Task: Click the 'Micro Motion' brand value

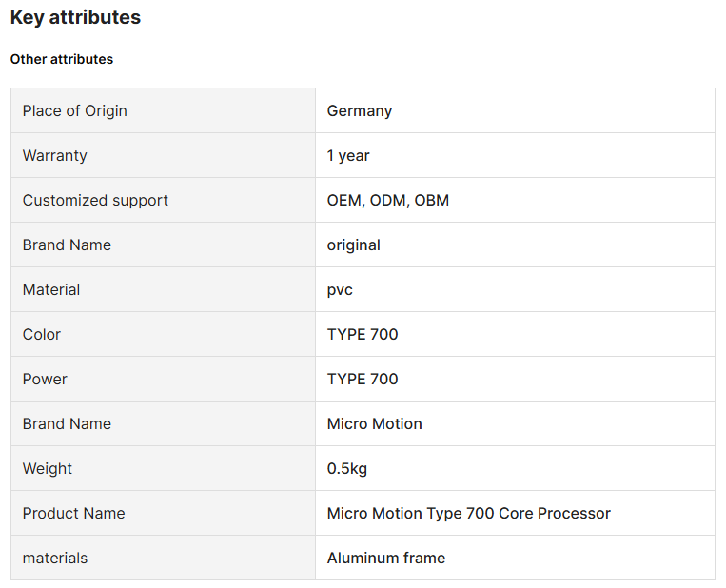Action: pyautogui.click(x=374, y=423)
